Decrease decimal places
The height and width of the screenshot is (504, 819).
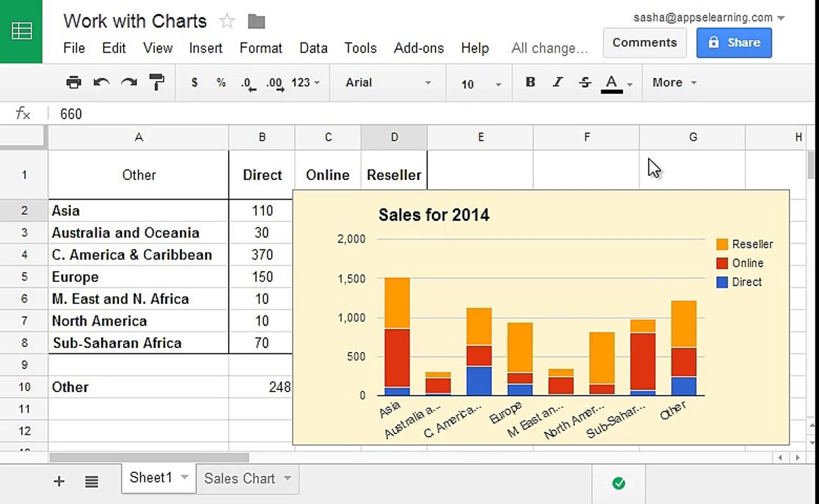pos(248,83)
